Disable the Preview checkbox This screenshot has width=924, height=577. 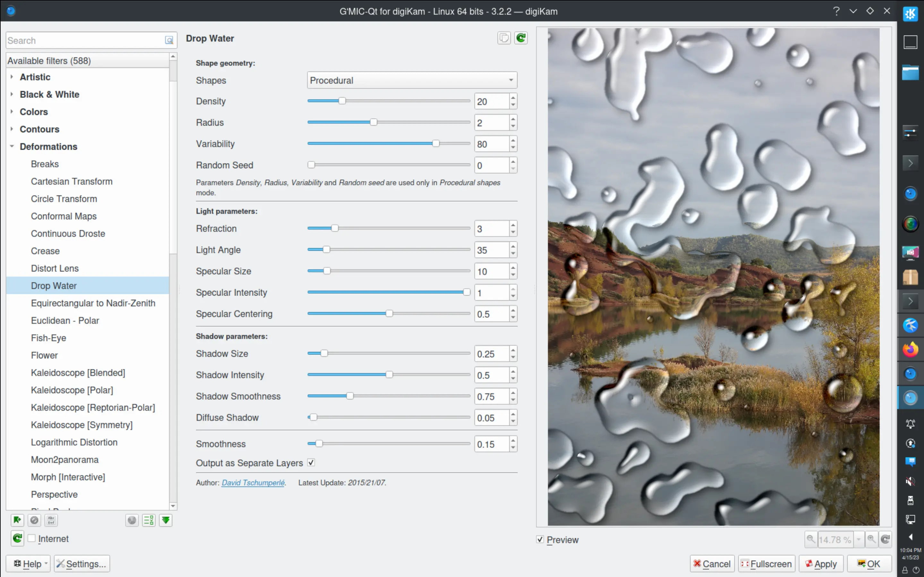pos(540,539)
